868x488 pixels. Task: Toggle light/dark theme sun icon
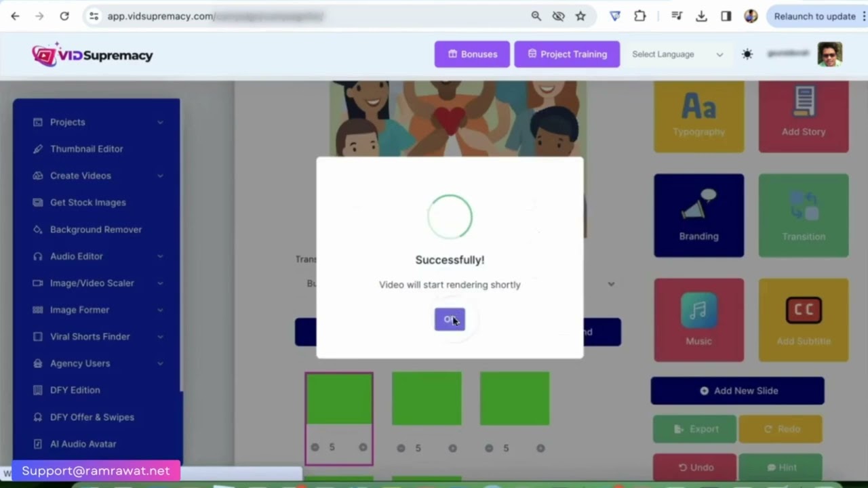click(747, 54)
